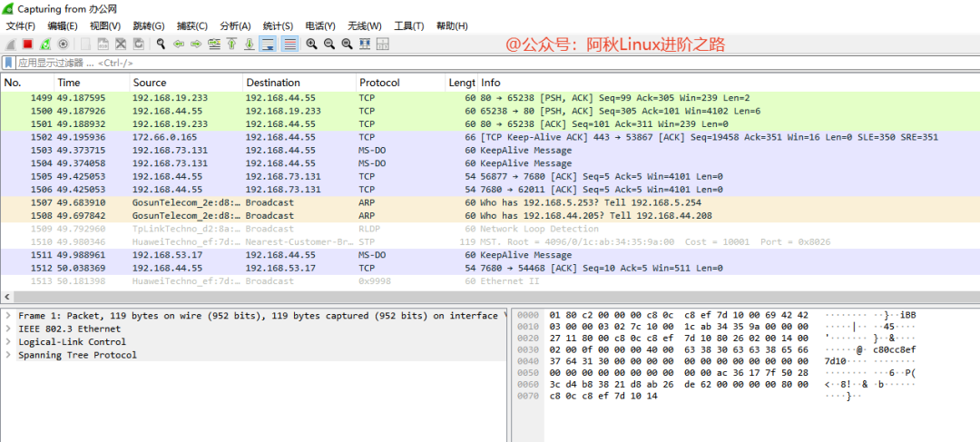The image size is (980, 442).
Task: Focus the display filter input field
Action: (x=454, y=63)
